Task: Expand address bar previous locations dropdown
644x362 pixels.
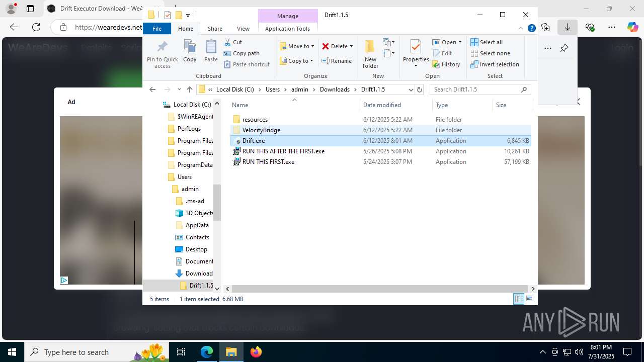Action: click(x=411, y=89)
